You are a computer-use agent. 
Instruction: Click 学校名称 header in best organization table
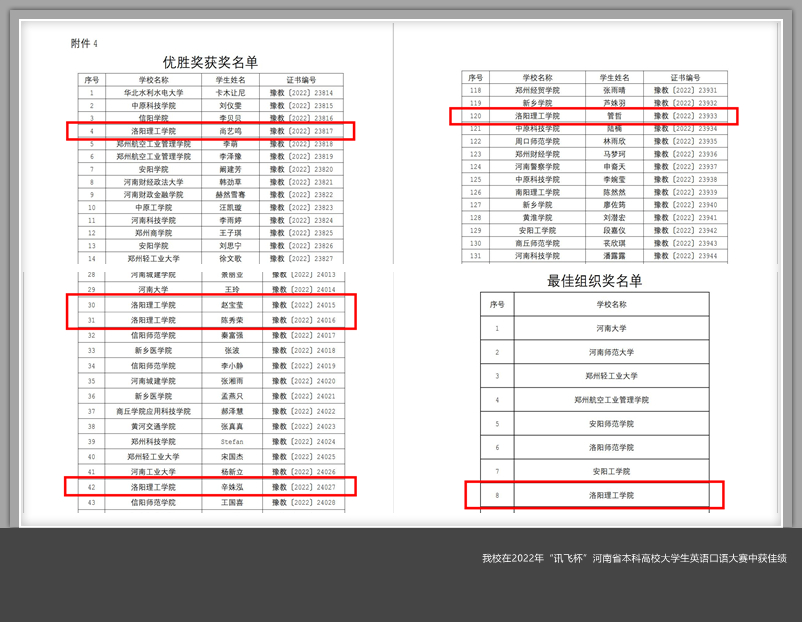click(610, 304)
